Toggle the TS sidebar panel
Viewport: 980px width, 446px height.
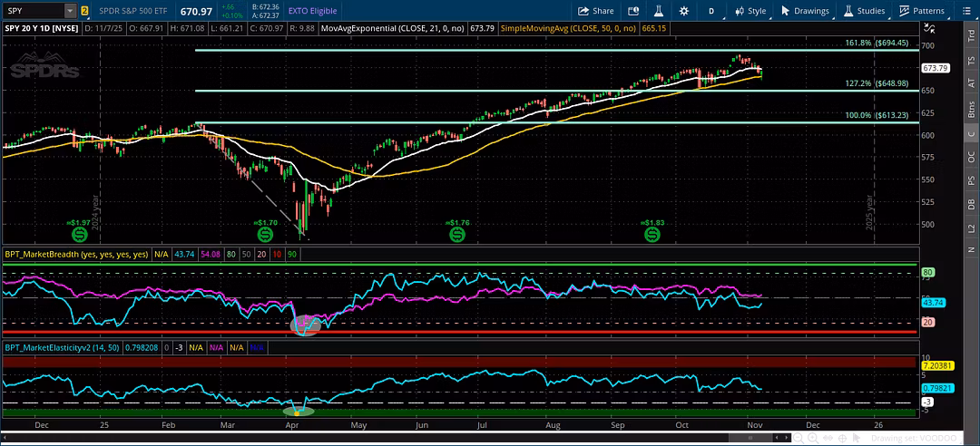coord(972,56)
